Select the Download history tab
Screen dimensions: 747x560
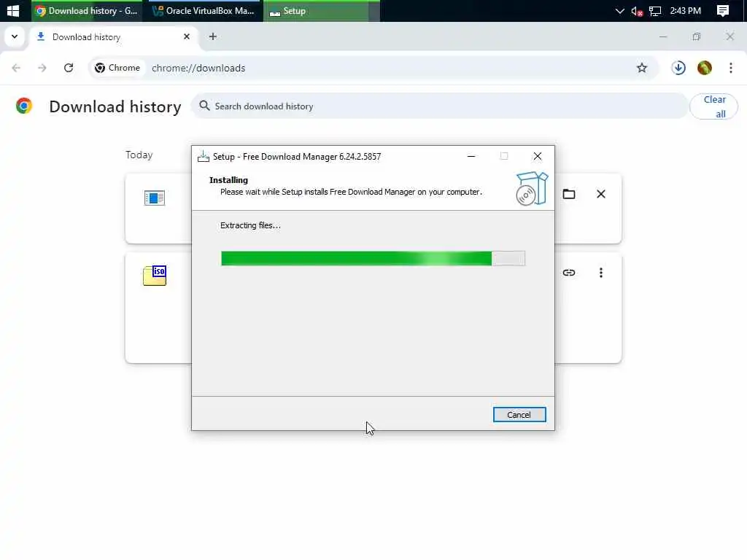[x=115, y=37]
